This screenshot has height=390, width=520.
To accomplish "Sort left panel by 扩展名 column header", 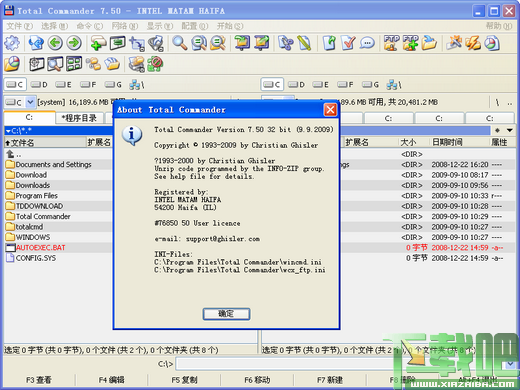I will [99, 143].
